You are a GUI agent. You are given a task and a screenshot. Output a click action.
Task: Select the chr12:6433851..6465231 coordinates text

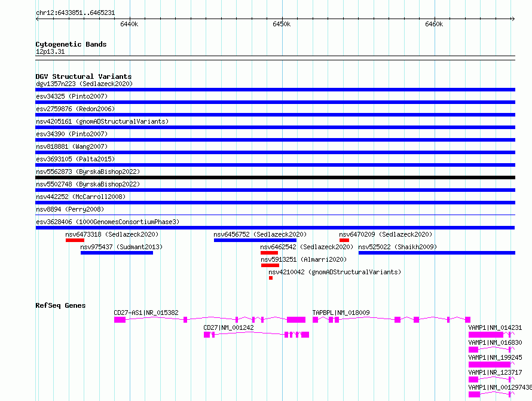pyautogui.click(x=75, y=13)
